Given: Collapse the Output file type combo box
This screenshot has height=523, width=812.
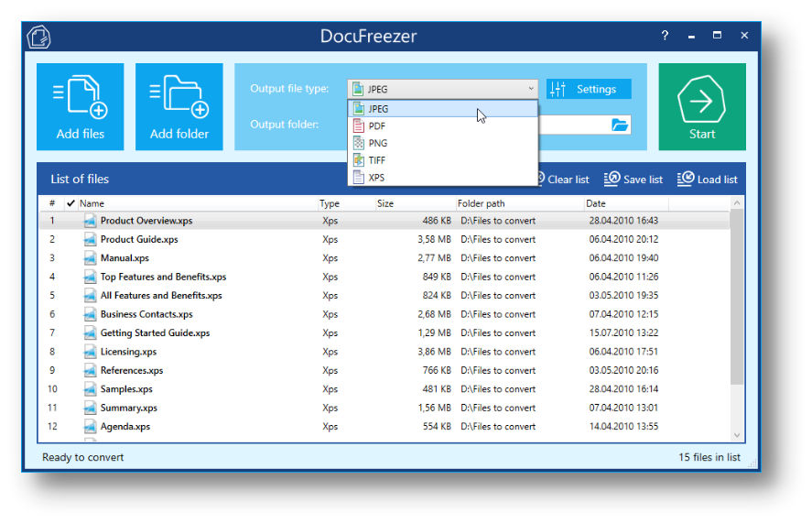Looking at the screenshot, I should tap(531, 89).
